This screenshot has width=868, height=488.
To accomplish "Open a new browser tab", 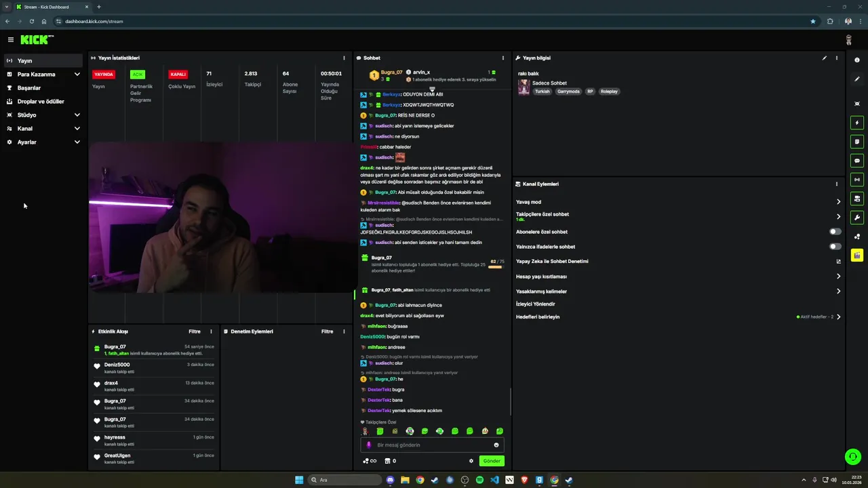I will pyautogui.click(x=99, y=7).
